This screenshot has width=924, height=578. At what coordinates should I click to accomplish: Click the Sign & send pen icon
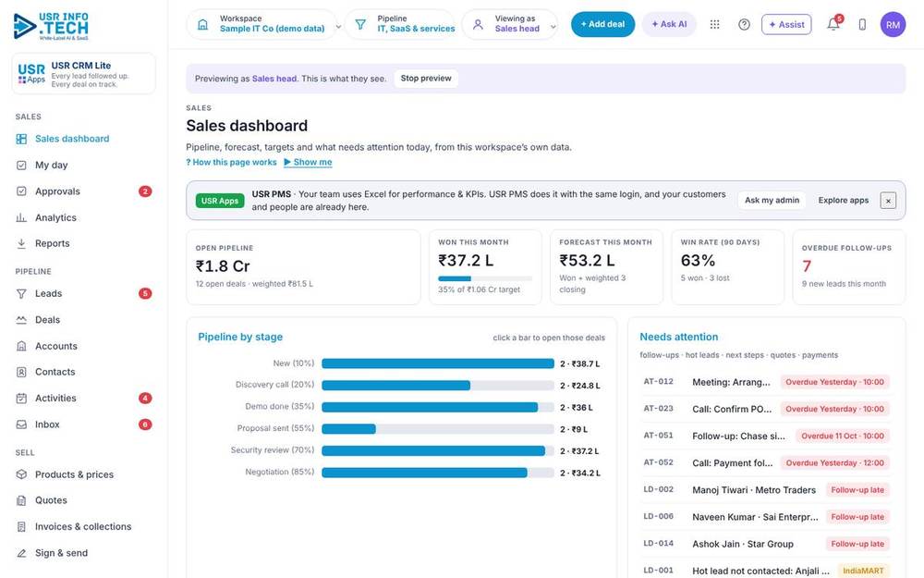coord(21,553)
